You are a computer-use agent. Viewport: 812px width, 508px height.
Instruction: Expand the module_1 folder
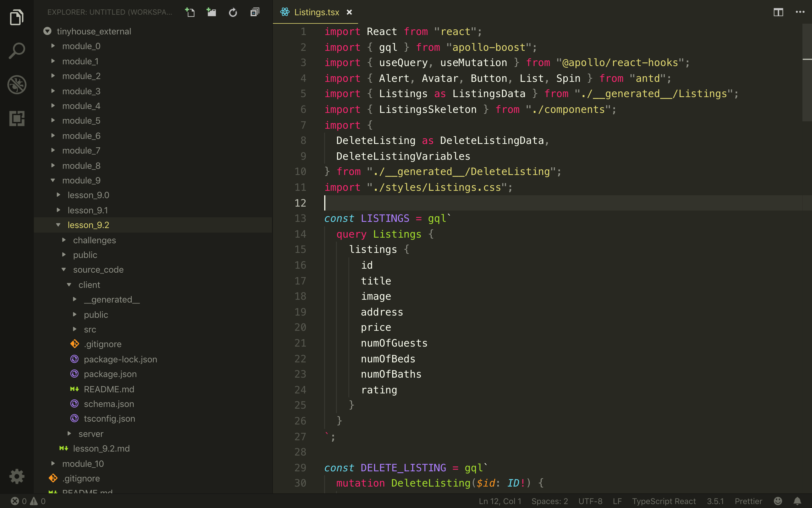click(80, 61)
